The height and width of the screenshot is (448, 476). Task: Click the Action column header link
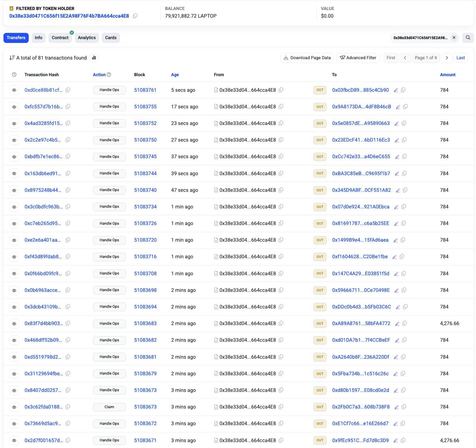coord(99,75)
